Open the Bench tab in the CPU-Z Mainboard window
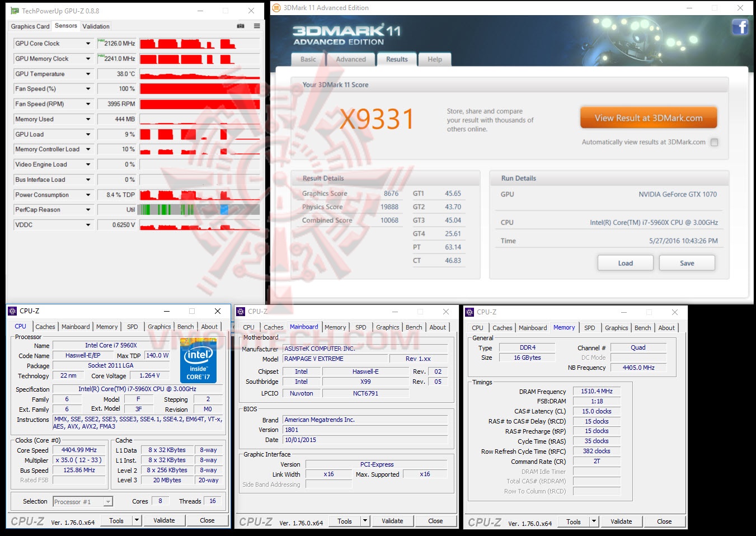The image size is (756, 536). [x=414, y=327]
